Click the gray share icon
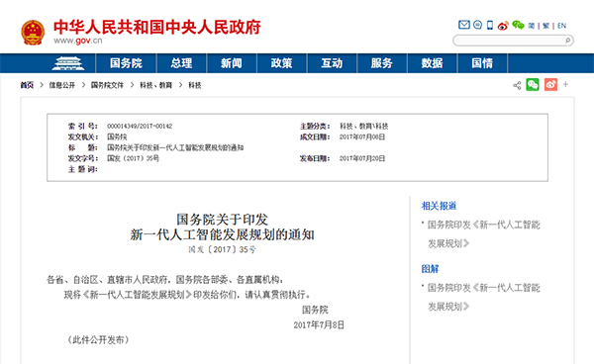Image resolution: width=594 pixels, height=364 pixels. [517, 85]
